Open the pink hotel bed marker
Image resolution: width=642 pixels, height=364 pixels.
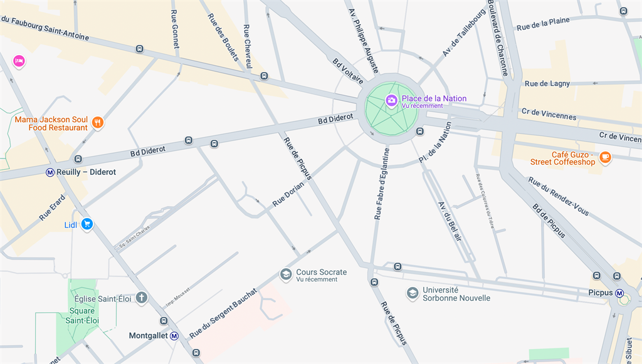coord(19,61)
